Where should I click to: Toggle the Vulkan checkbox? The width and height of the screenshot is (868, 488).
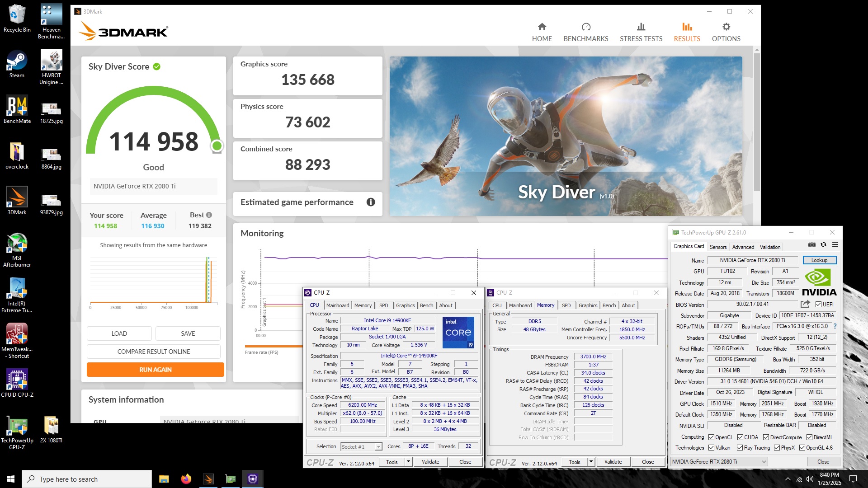(x=711, y=448)
